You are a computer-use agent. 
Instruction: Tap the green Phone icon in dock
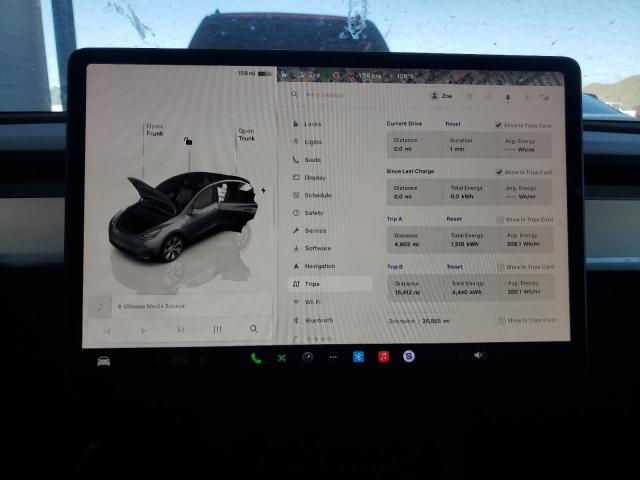[256, 357]
